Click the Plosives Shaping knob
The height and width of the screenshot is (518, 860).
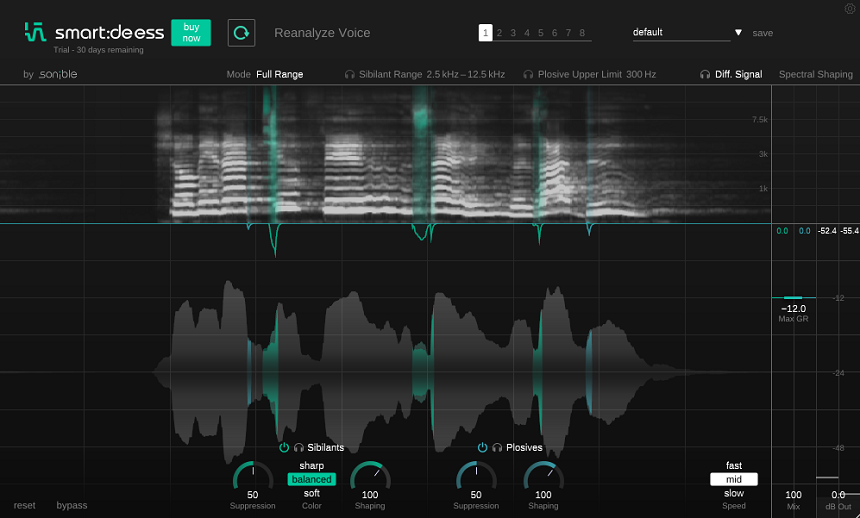(x=544, y=477)
